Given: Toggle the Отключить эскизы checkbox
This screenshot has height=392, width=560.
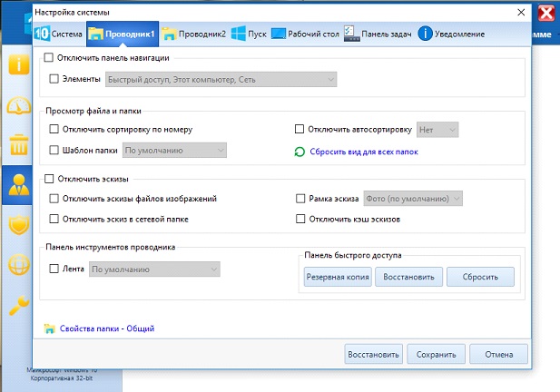Looking at the screenshot, I should (x=49, y=179).
